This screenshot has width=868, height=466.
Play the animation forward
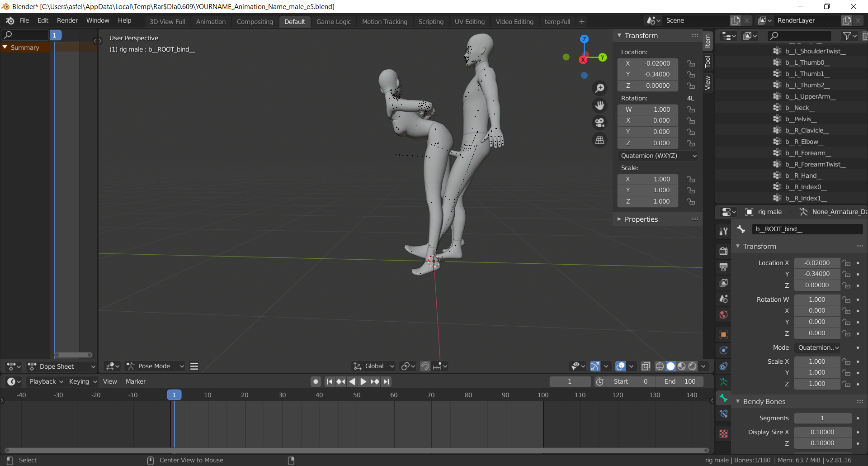pyautogui.click(x=363, y=381)
